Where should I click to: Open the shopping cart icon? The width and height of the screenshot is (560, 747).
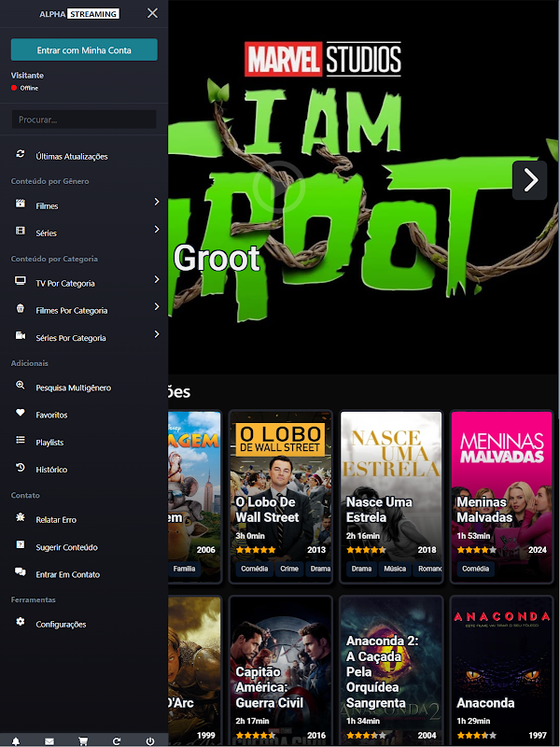coord(83,741)
